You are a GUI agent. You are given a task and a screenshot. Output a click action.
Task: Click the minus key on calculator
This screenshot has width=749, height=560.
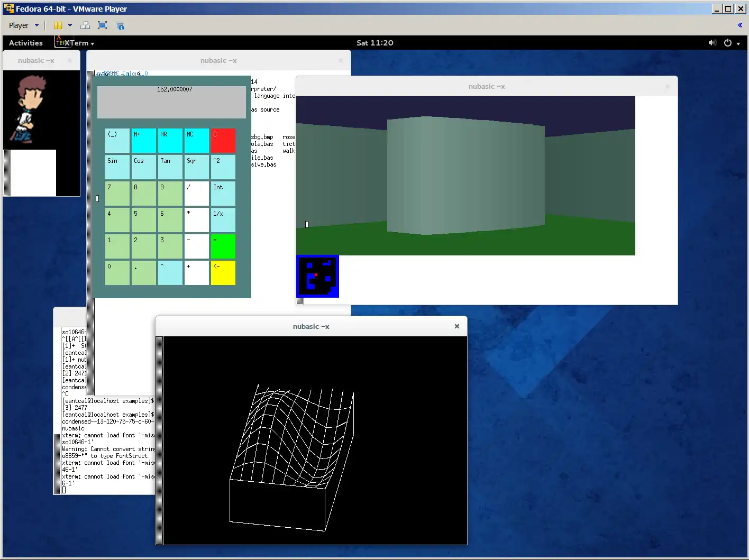197,246
